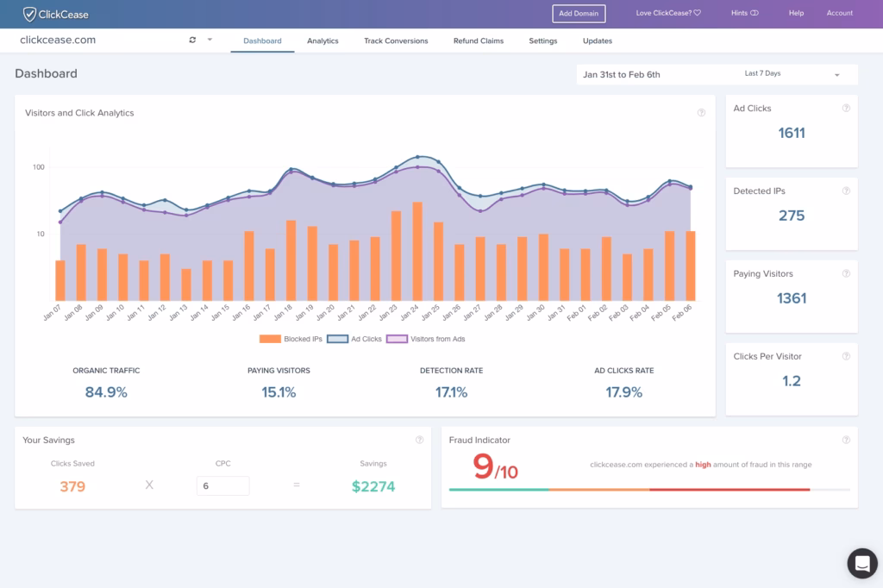Click inside the CPC input field
This screenshot has width=883, height=588.
222,485
